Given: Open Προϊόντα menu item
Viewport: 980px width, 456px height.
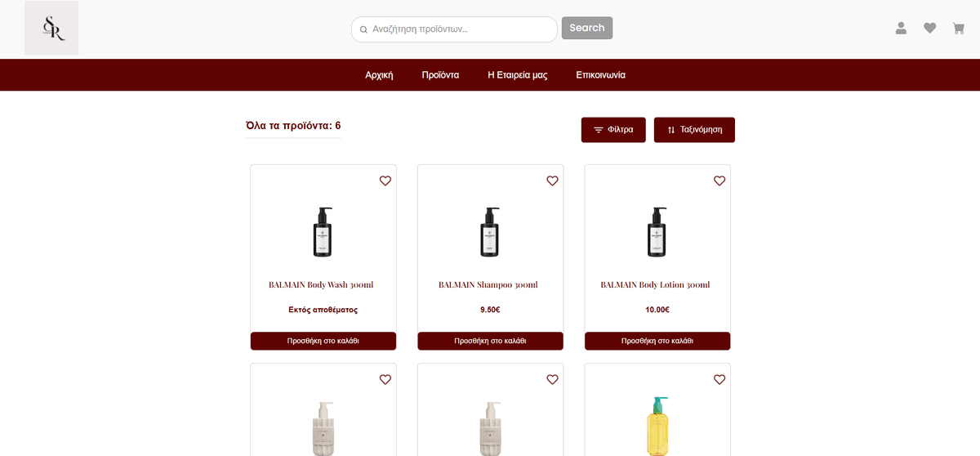Looking at the screenshot, I should click(440, 75).
